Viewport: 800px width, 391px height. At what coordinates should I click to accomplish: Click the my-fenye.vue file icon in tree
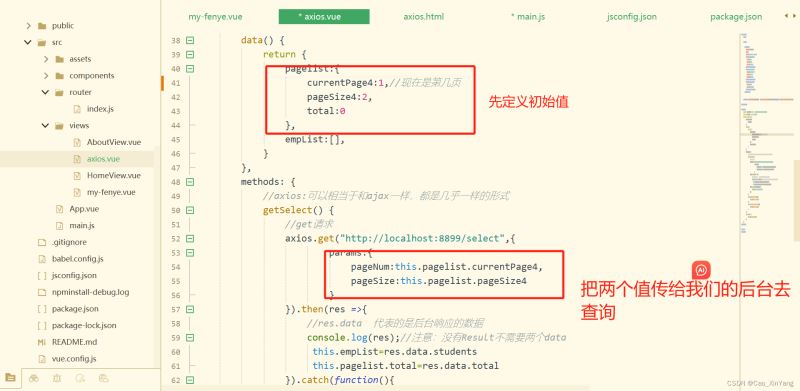(77, 192)
